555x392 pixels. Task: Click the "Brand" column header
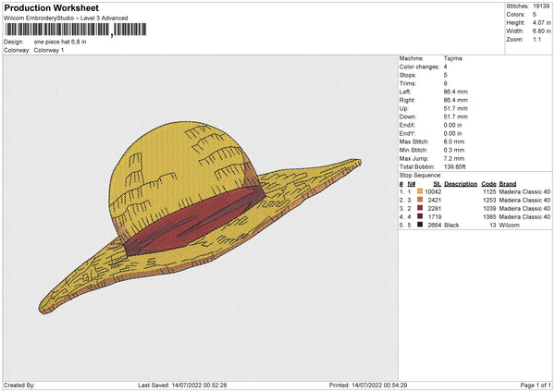click(x=508, y=184)
